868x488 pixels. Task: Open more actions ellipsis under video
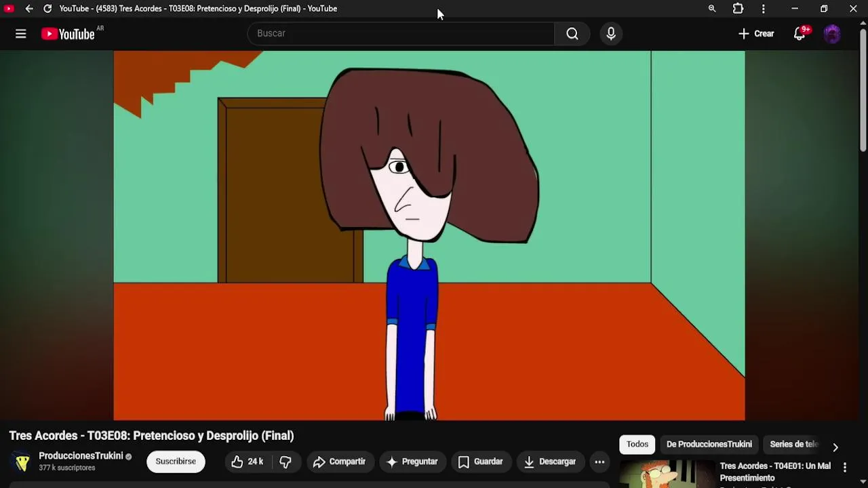point(599,462)
